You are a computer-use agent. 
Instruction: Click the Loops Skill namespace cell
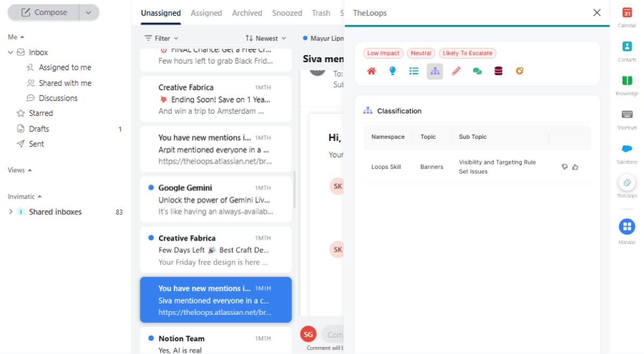tap(386, 167)
